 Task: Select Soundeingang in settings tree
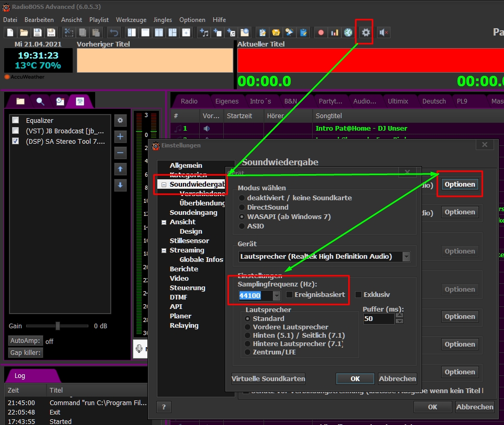coord(193,213)
